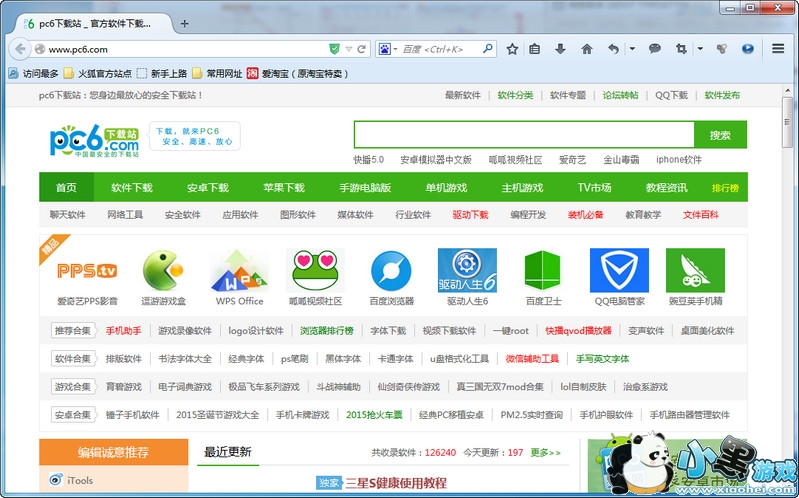Open 首页 navigation tab
This screenshot has height=498, width=799.
[x=66, y=187]
